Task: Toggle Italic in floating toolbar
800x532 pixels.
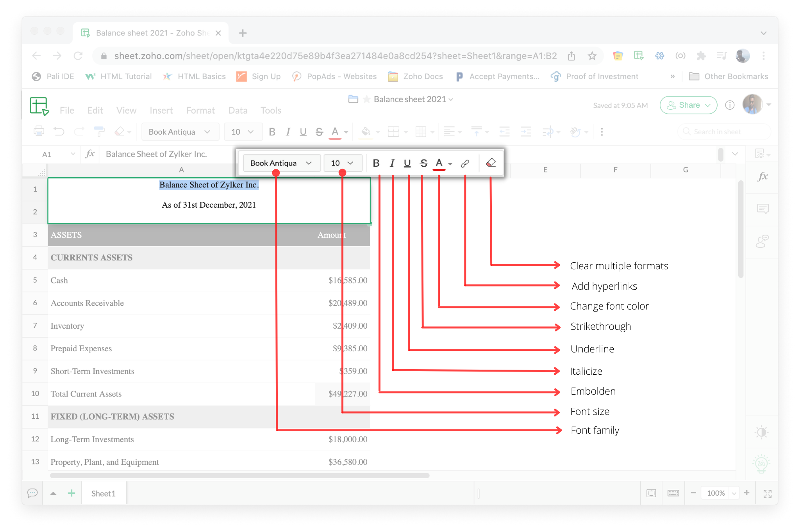Action: [392, 163]
